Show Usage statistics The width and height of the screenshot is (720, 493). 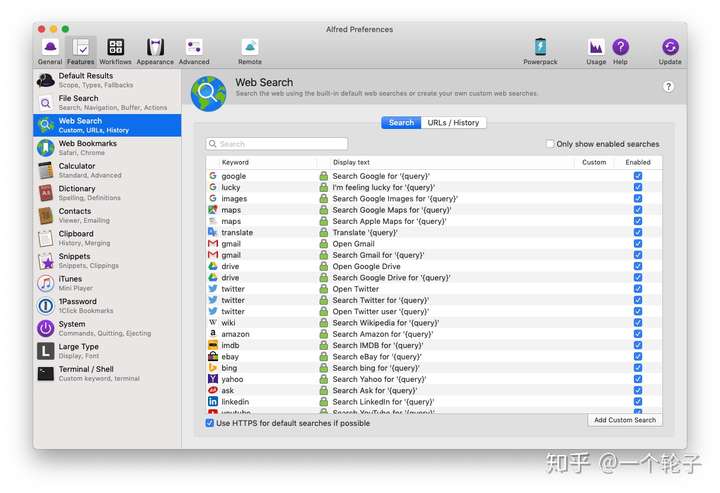coord(596,51)
